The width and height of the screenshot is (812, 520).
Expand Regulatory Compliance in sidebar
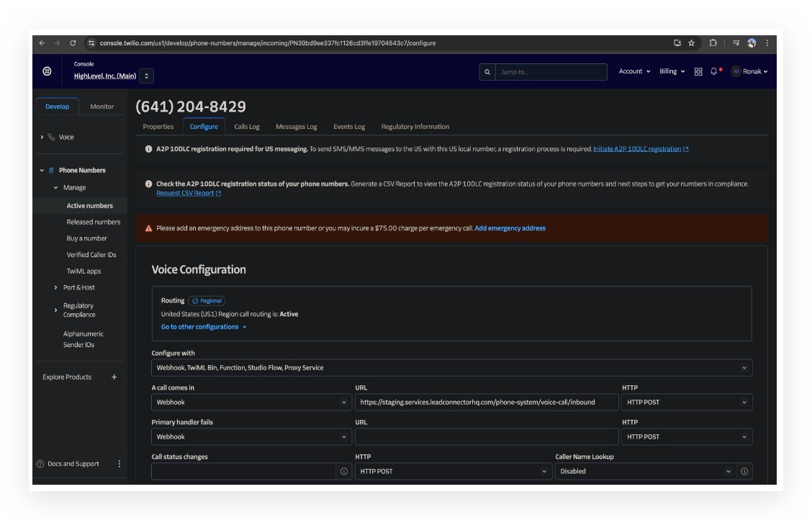(x=55, y=310)
